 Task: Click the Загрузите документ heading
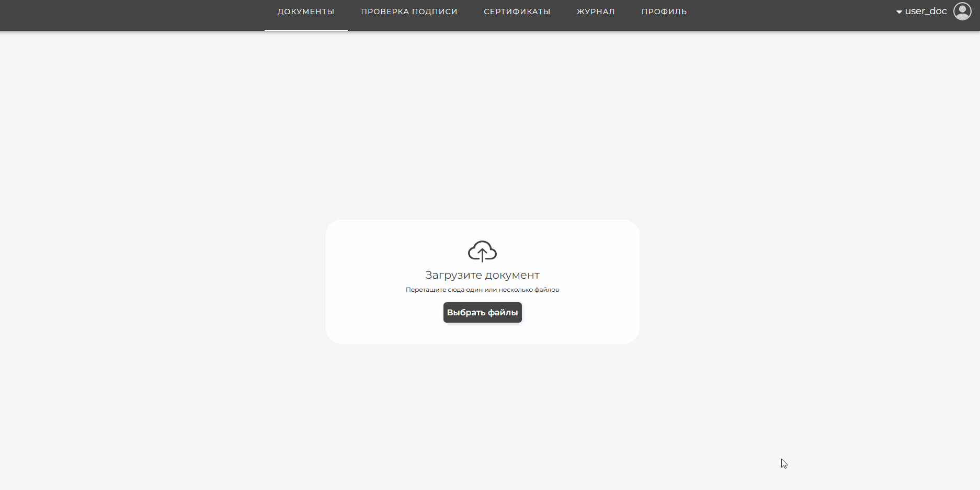[x=482, y=275]
